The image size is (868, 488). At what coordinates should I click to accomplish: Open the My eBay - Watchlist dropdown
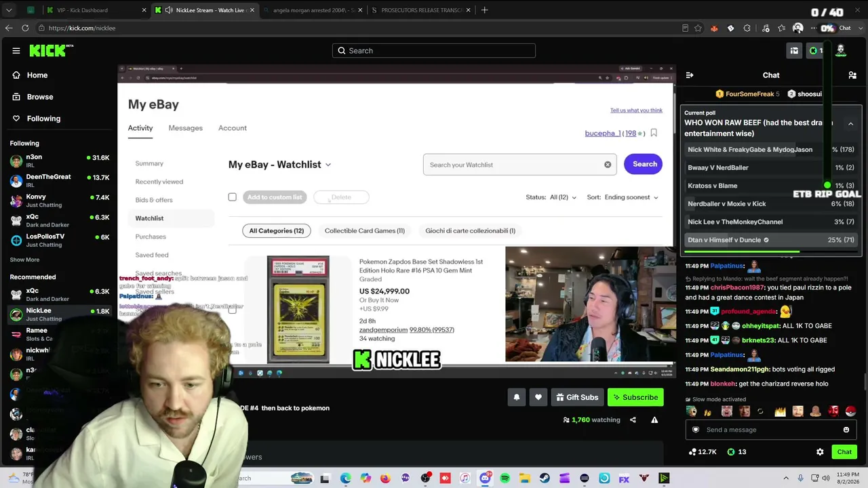coord(279,165)
